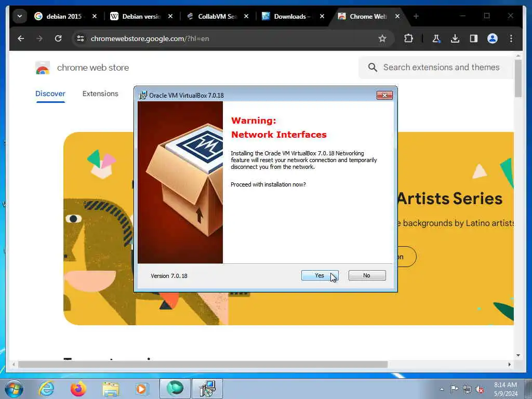Image resolution: width=532 pixels, height=399 pixels.
Task: Open the taskbar clock showing 8:14 AM
Action: (506, 389)
